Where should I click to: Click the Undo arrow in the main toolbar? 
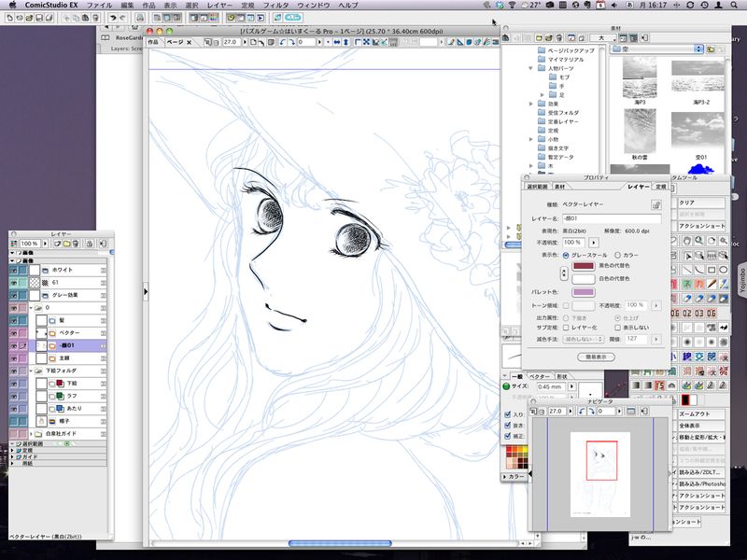(x=113, y=18)
